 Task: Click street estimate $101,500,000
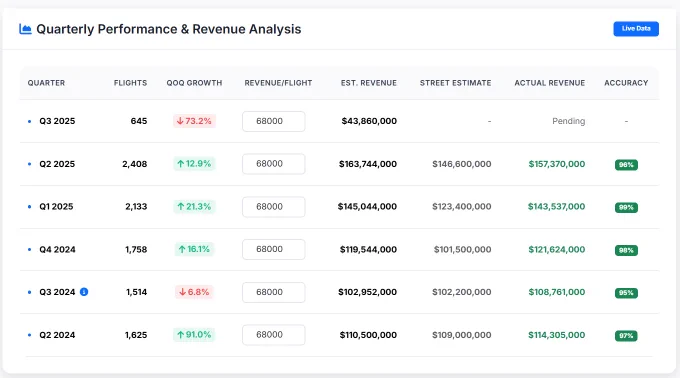(x=463, y=249)
